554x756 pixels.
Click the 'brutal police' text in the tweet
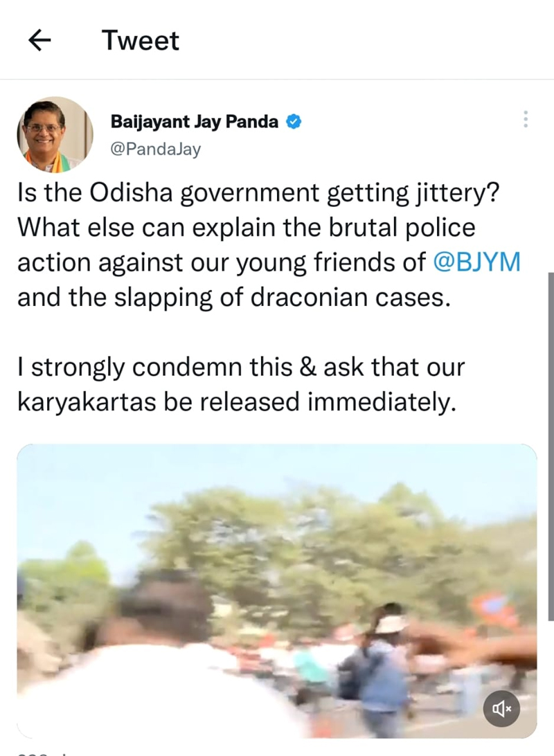(402, 228)
